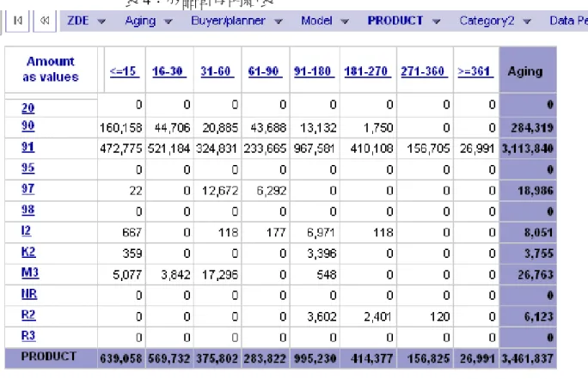Select column total 995,230

click(x=315, y=359)
